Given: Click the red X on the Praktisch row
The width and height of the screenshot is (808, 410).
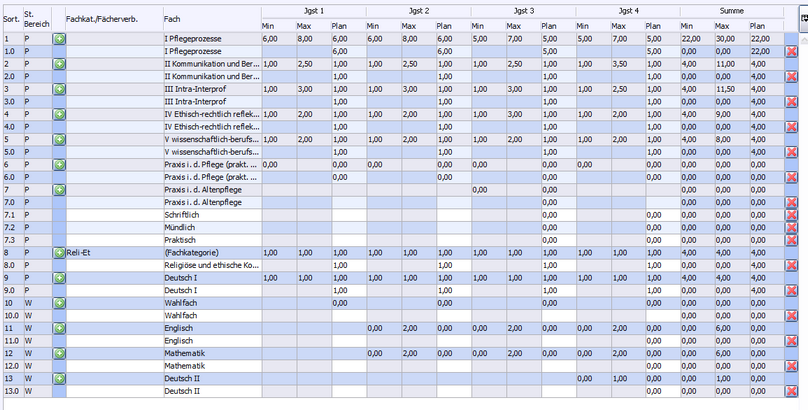Looking at the screenshot, I should [x=792, y=240].
